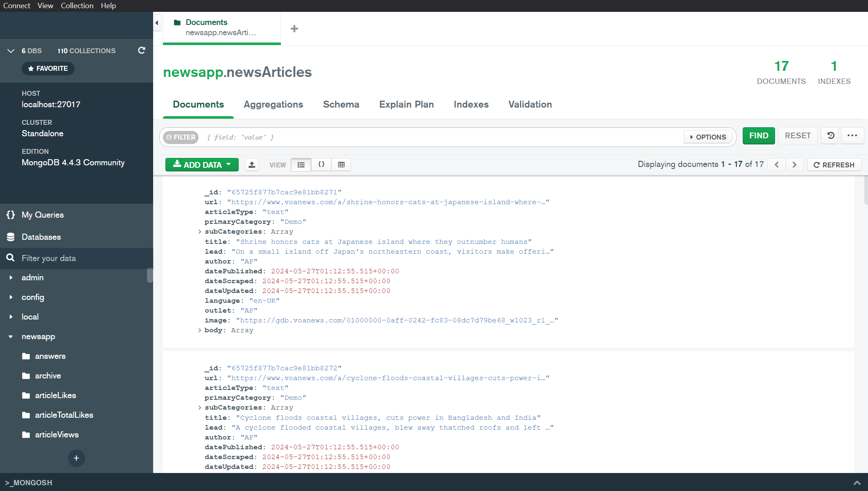
Task: Open a new tab with plus icon
Action: coord(294,29)
